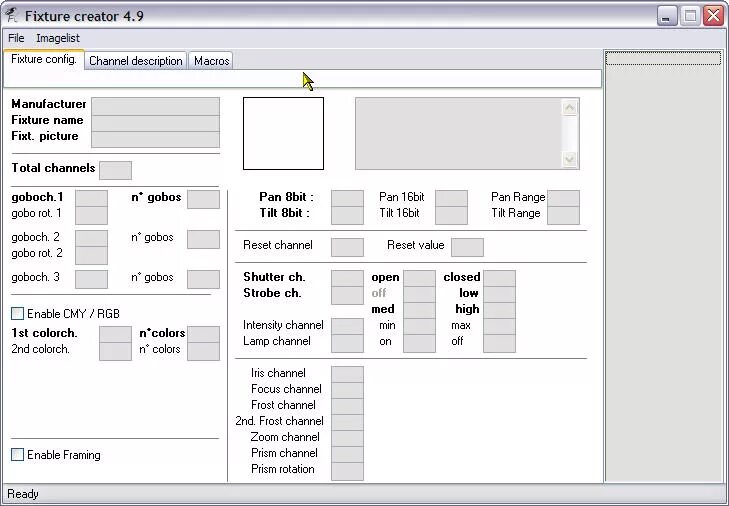Click the description area scroll up arrow
The width and height of the screenshot is (729, 506).
[x=570, y=108]
